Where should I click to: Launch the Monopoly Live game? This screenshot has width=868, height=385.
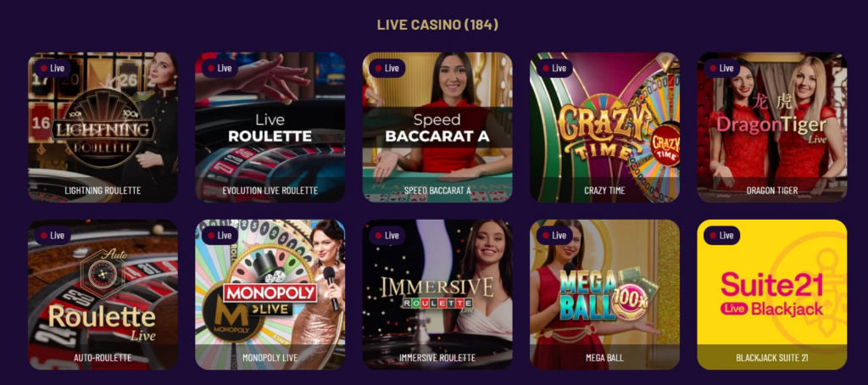(x=270, y=295)
